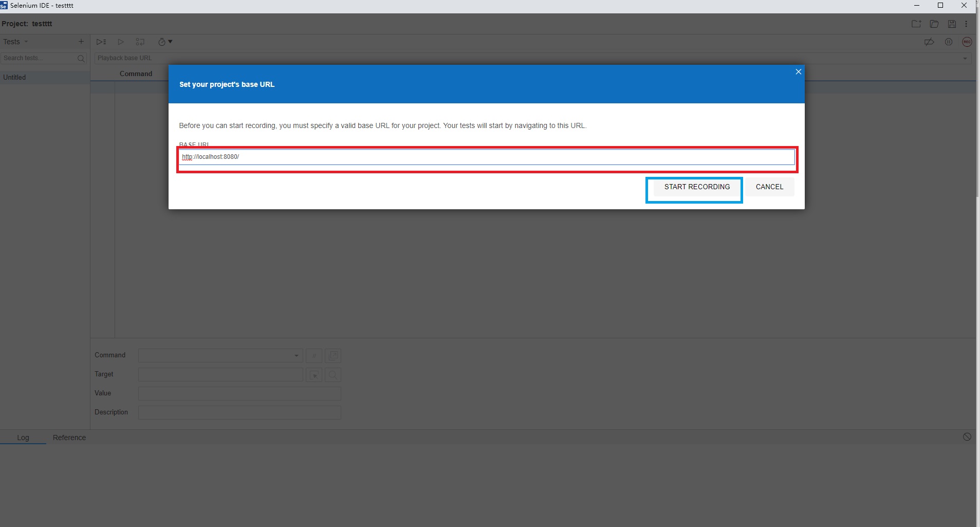Click the red REC record button
Image resolution: width=980 pixels, height=527 pixels.
(x=967, y=42)
